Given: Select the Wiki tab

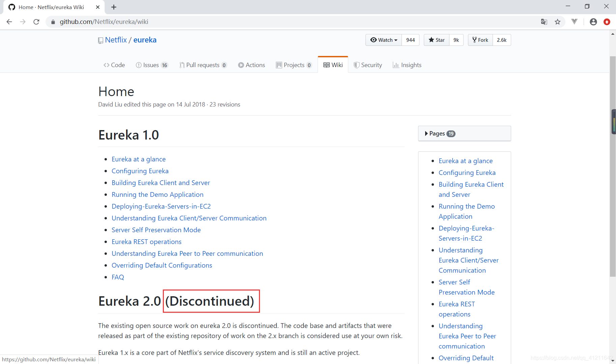Looking at the screenshot, I should pos(333,65).
